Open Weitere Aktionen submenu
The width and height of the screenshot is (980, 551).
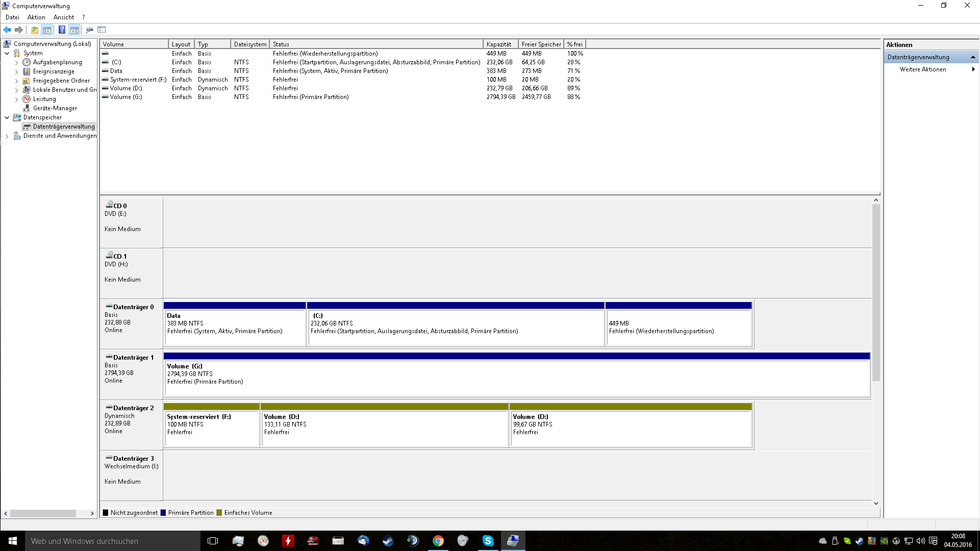tap(922, 69)
